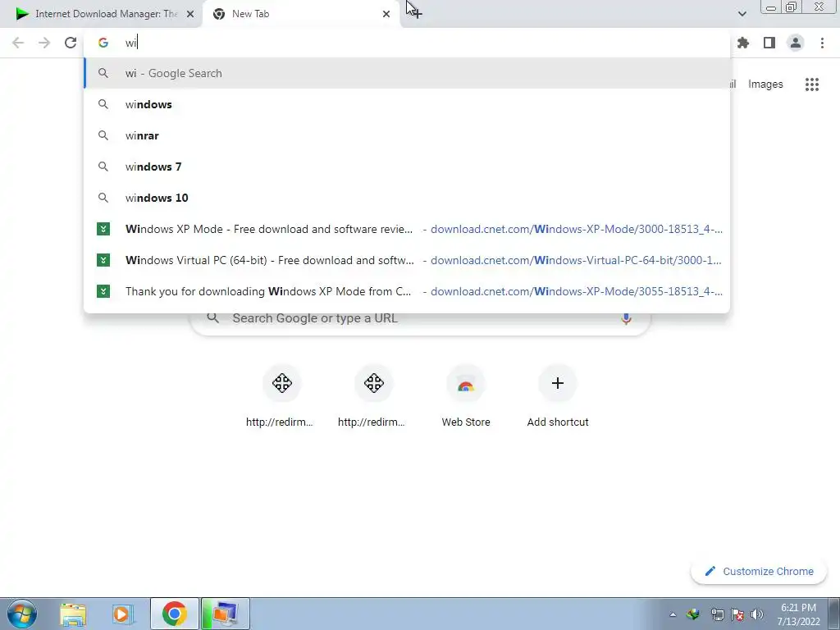Close the Internet Download Manager tab
The height and width of the screenshot is (630, 840).
click(190, 14)
